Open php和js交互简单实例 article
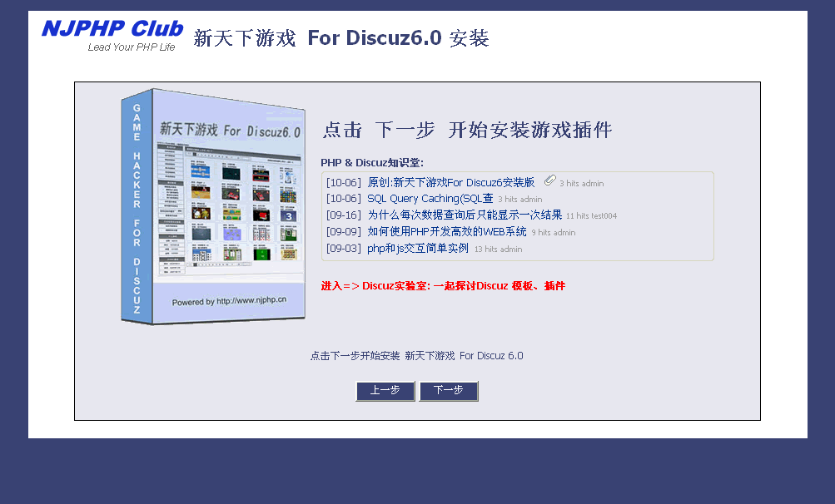Screen dimensions: 835x504 pyautogui.click(x=418, y=248)
